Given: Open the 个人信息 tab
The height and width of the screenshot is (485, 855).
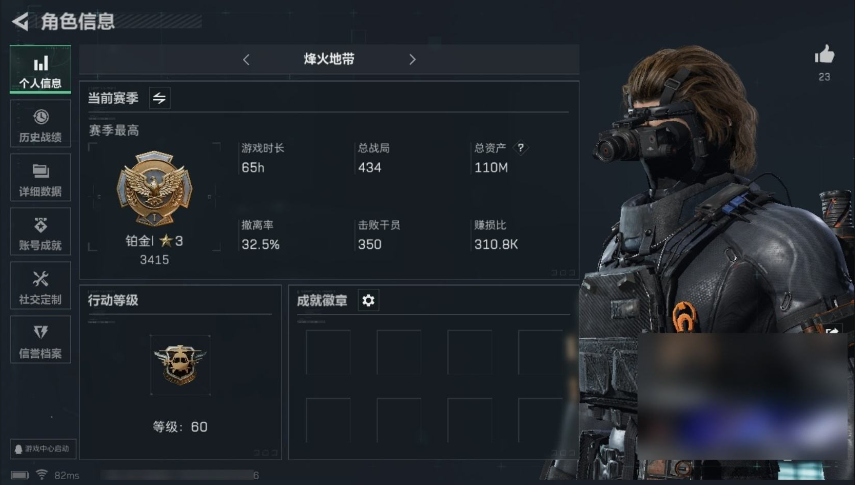Looking at the screenshot, I should 40,70.
